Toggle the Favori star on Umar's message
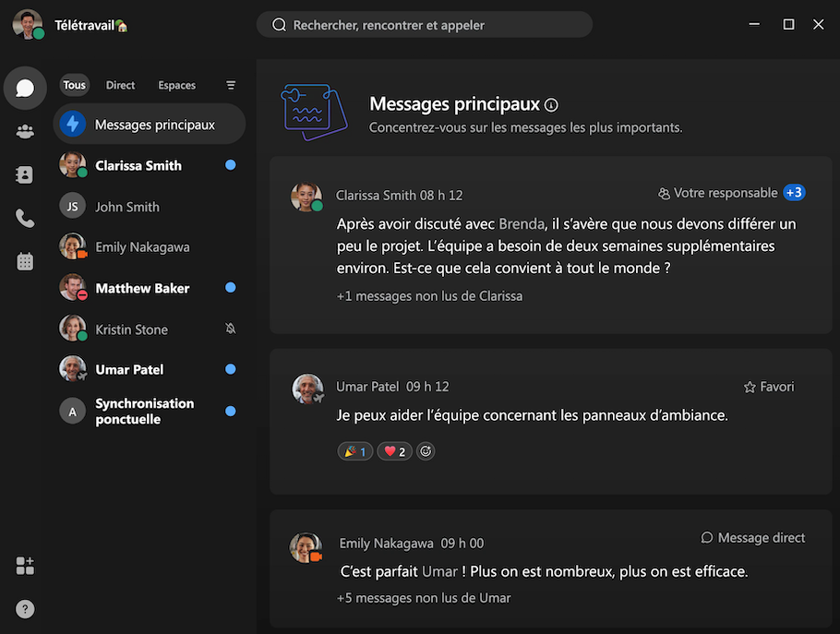Screen dimensions: 840x634 coord(769,387)
